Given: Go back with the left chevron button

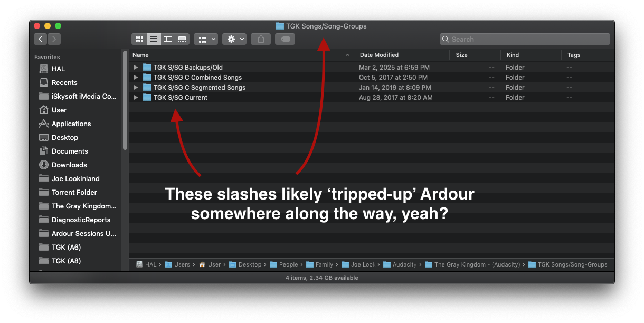Looking at the screenshot, I should [41, 39].
